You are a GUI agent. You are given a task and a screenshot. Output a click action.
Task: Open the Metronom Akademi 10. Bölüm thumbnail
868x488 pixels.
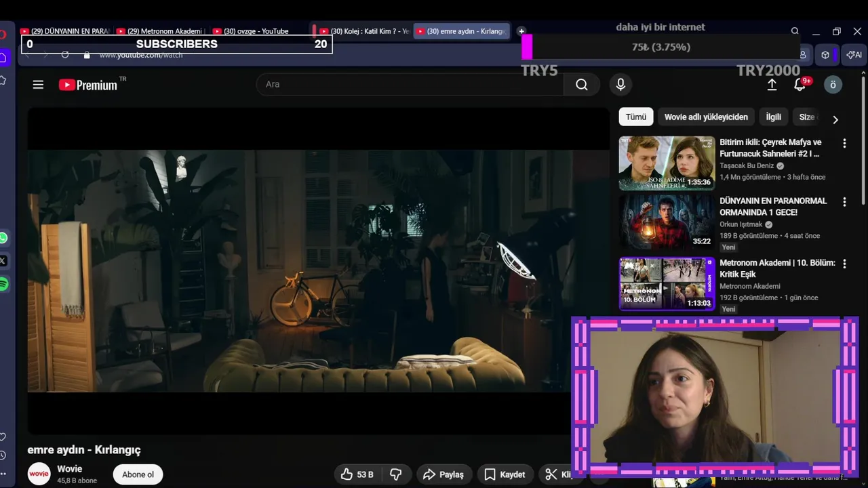click(x=667, y=284)
